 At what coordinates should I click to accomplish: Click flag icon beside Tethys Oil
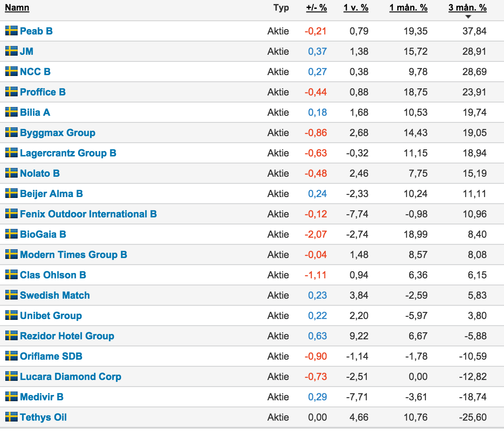tap(11, 417)
